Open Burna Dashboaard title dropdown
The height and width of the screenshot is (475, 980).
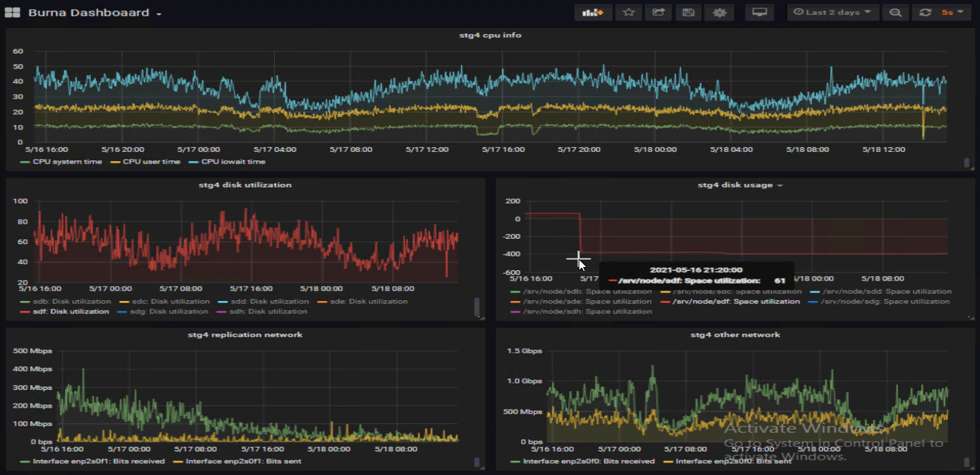pyautogui.click(x=94, y=13)
